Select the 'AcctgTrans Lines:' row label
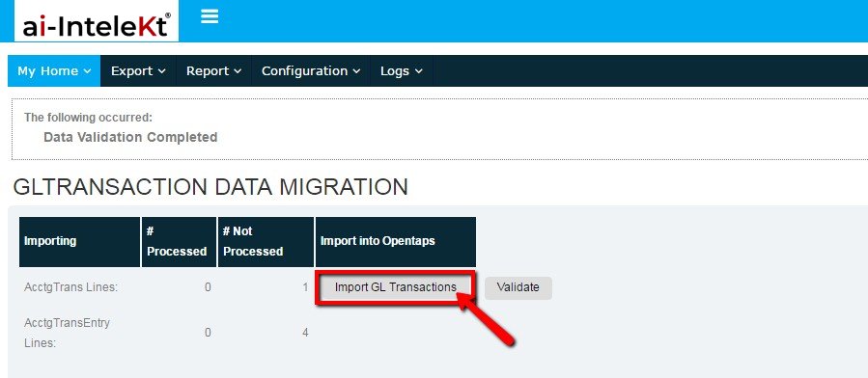 click(x=70, y=287)
